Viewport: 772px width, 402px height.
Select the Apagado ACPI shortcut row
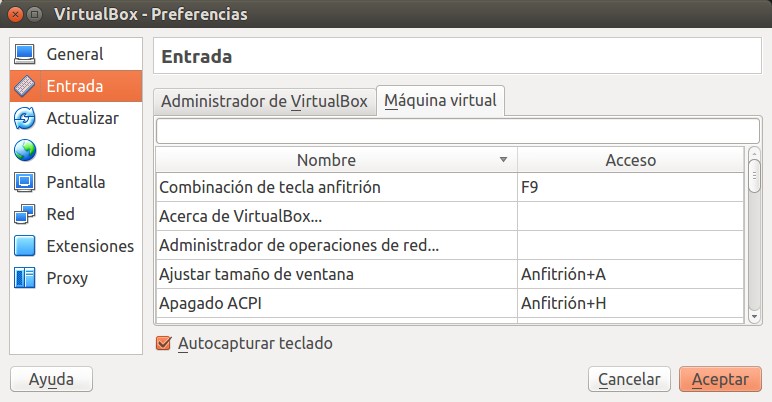336,302
